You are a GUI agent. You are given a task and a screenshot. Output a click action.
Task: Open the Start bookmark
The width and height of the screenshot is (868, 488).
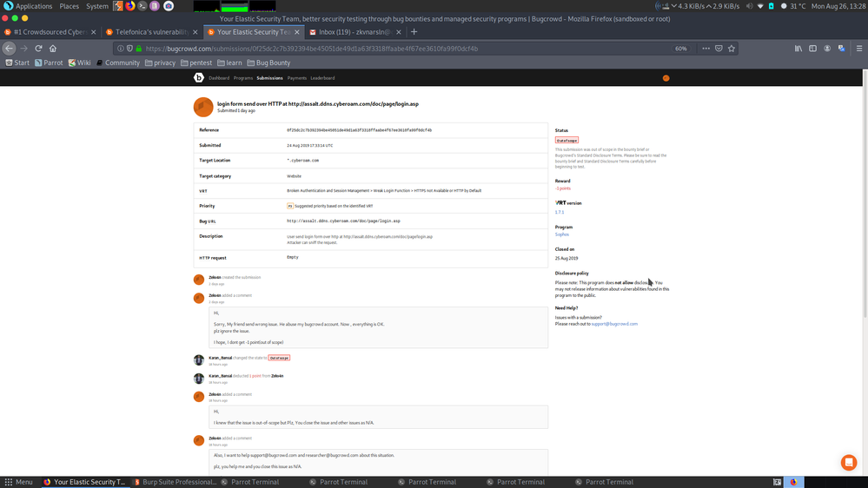tap(17, 63)
